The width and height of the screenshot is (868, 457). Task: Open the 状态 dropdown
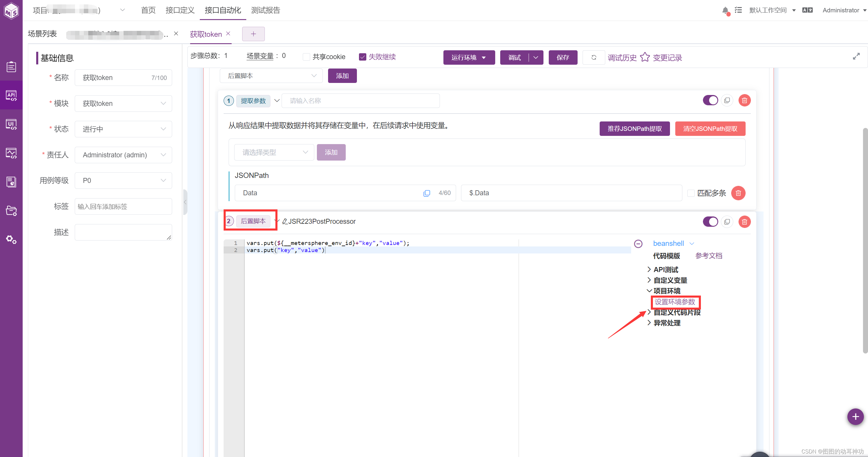[123, 129]
